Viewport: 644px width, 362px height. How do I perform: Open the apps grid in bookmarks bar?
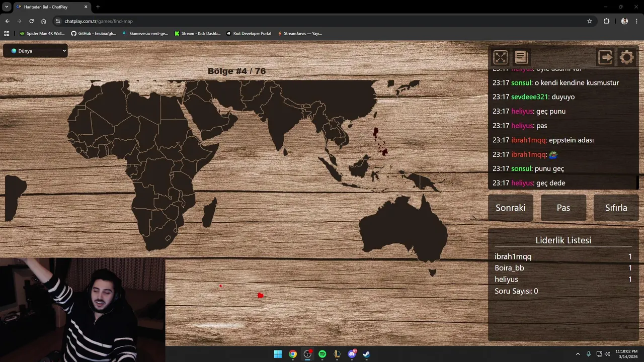pyautogui.click(x=7, y=33)
